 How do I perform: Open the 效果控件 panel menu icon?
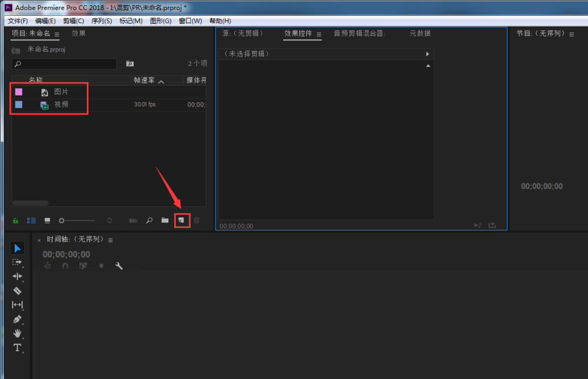click(x=319, y=35)
